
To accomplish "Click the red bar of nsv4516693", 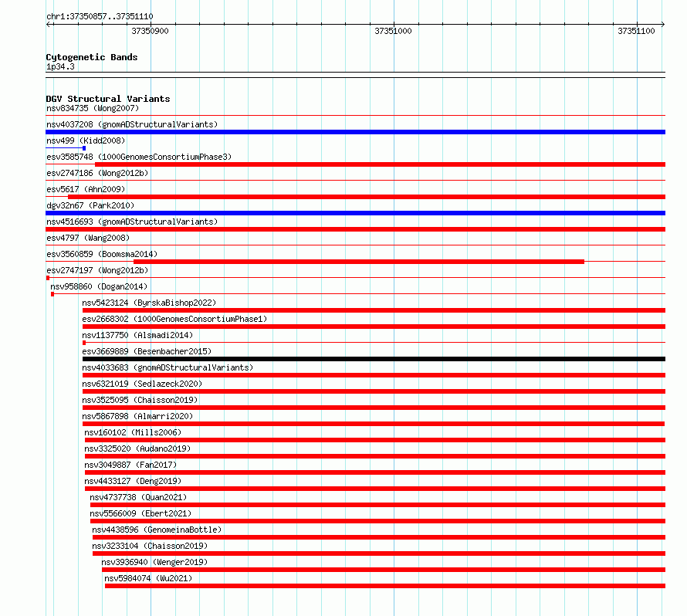I will tap(355, 229).
